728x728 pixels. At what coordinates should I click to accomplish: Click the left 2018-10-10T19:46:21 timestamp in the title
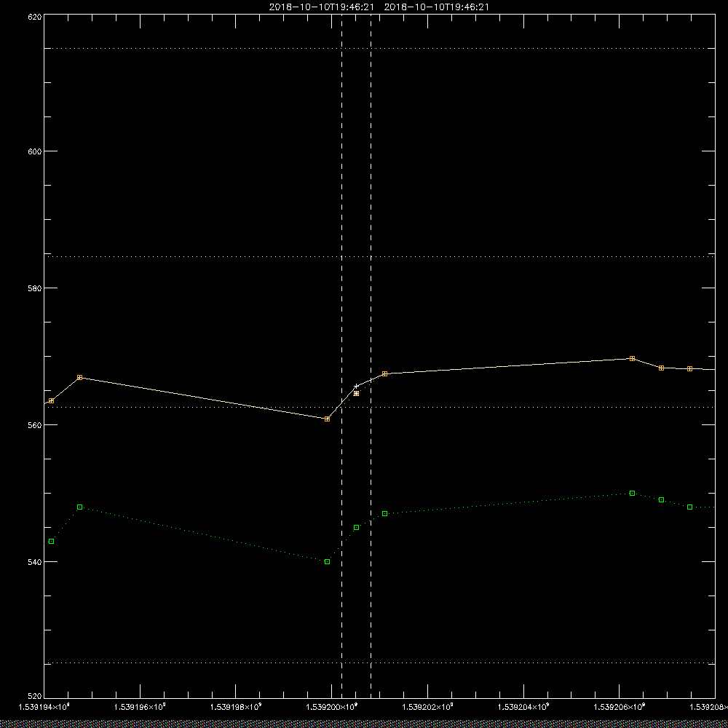(321, 7)
